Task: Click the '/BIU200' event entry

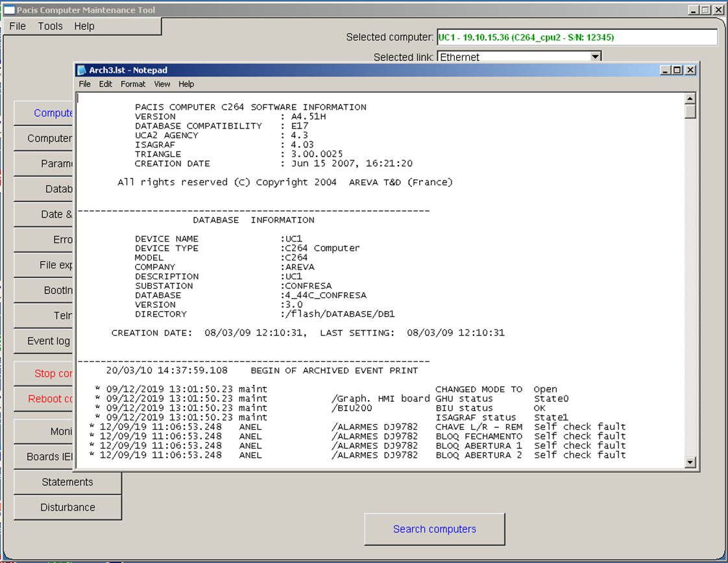Action: tap(352, 408)
